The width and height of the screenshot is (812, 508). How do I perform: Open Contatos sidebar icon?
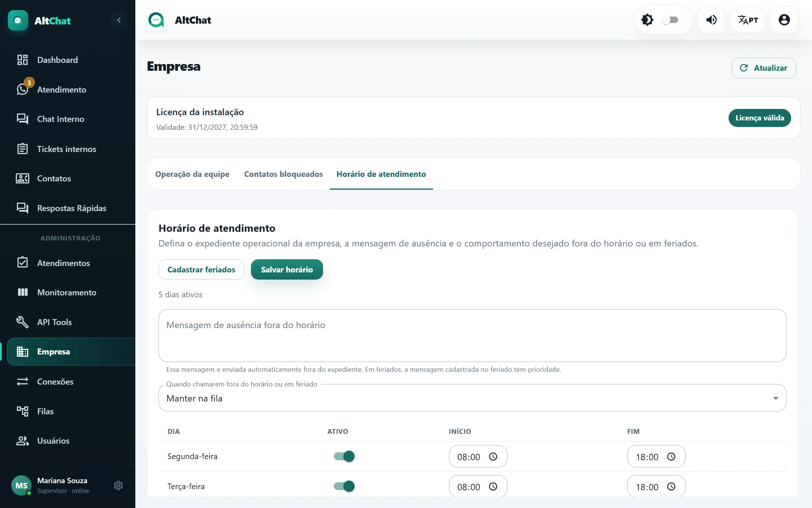tap(23, 178)
